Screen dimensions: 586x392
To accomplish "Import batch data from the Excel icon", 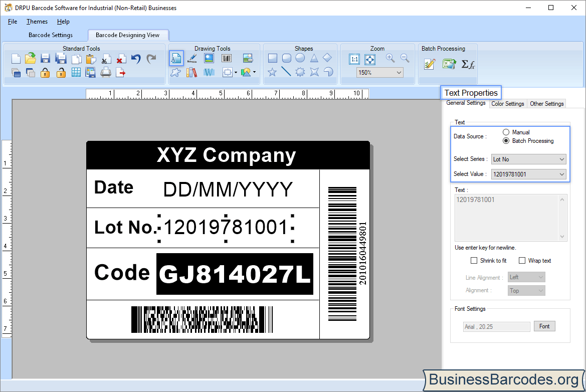I will pyautogui.click(x=449, y=64).
